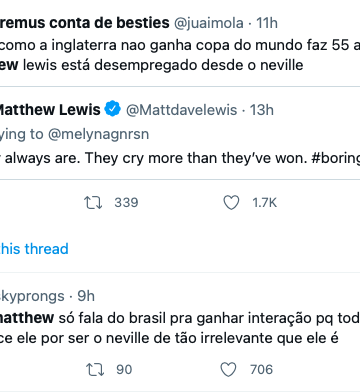Open the quoted tweet 'They cry more' text
Screen dimensions: 360x392
[x=180, y=158]
